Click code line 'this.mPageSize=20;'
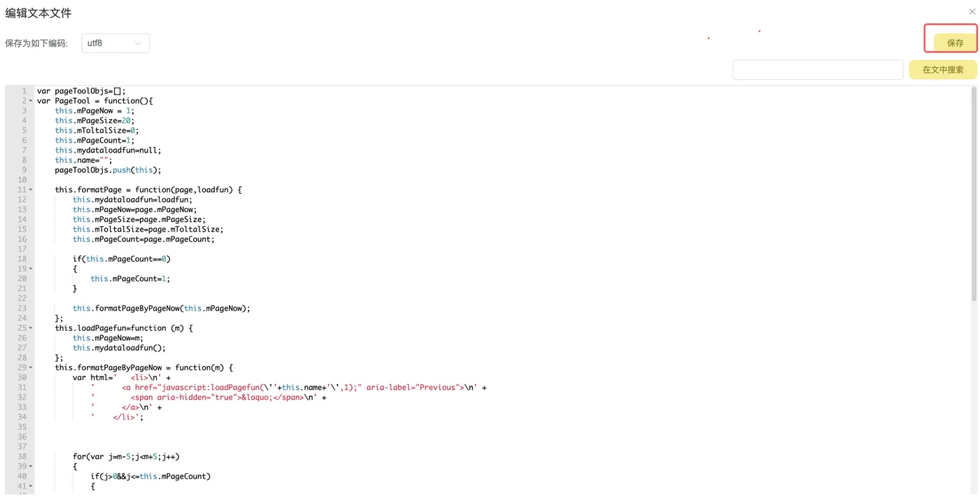 click(x=94, y=120)
